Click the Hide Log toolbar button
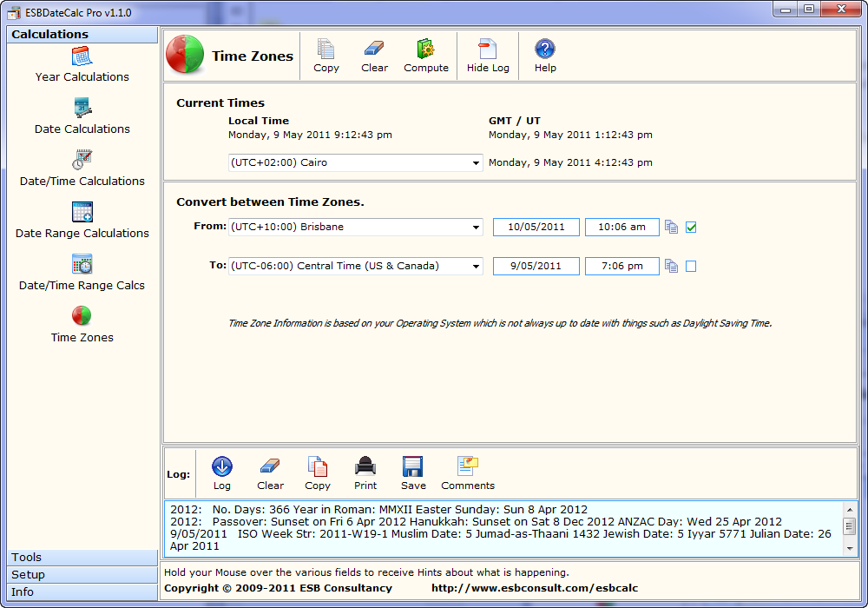The image size is (868, 608). pyautogui.click(x=488, y=56)
